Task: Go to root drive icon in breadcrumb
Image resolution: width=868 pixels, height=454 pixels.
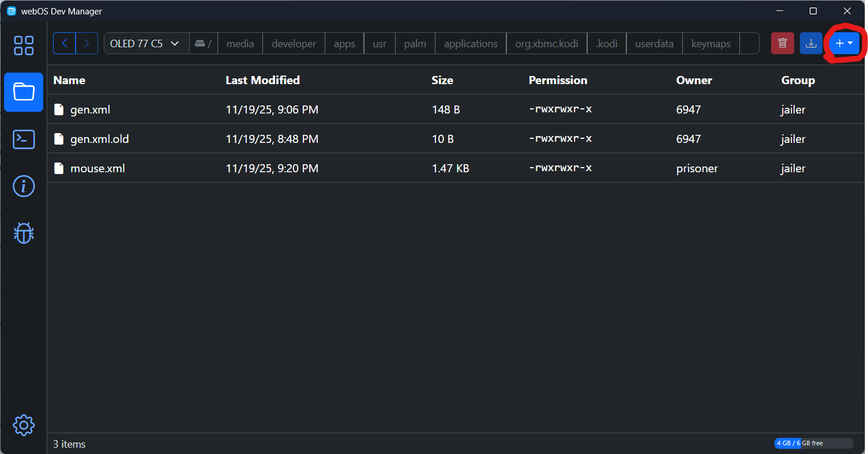Action: [203, 44]
